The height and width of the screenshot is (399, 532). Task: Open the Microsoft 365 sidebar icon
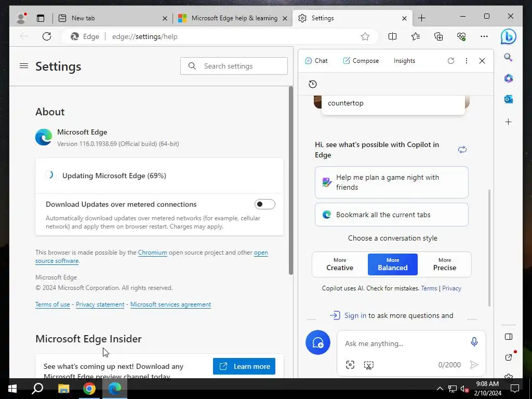tap(508, 78)
